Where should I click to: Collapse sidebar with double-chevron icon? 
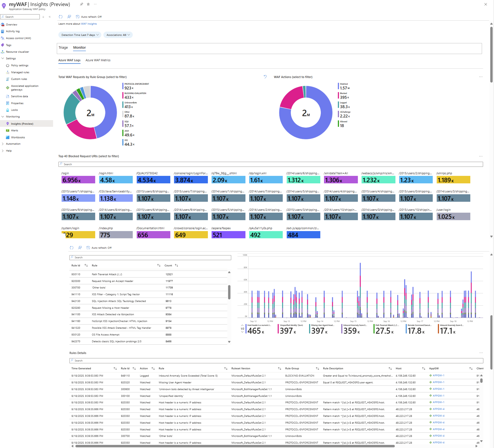click(x=50, y=17)
